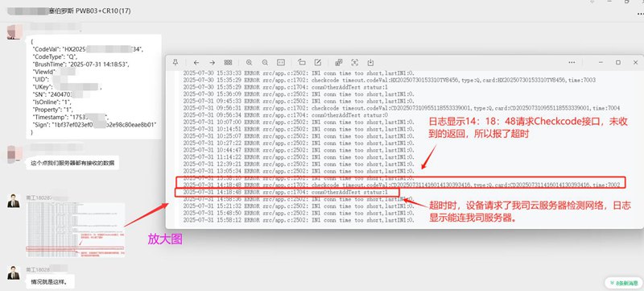Screen dimensions: 644x291
Task: Click log line 2025-07-31 09:56:34 connOtherAddTest status:0
Action: 285,115
